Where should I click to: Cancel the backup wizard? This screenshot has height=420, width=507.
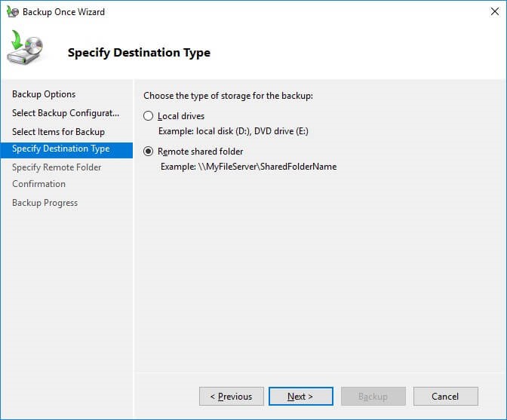coord(446,396)
